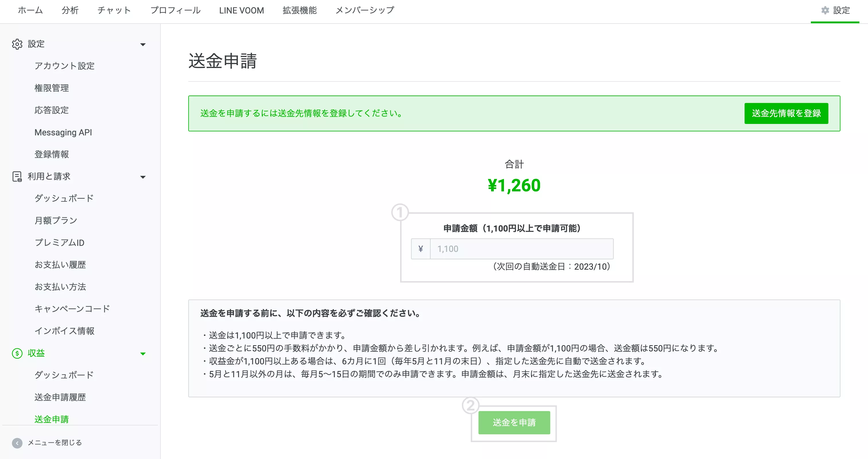Collapse the 利用と請求 section arrow
868x459 pixels.
click(143, 177)
